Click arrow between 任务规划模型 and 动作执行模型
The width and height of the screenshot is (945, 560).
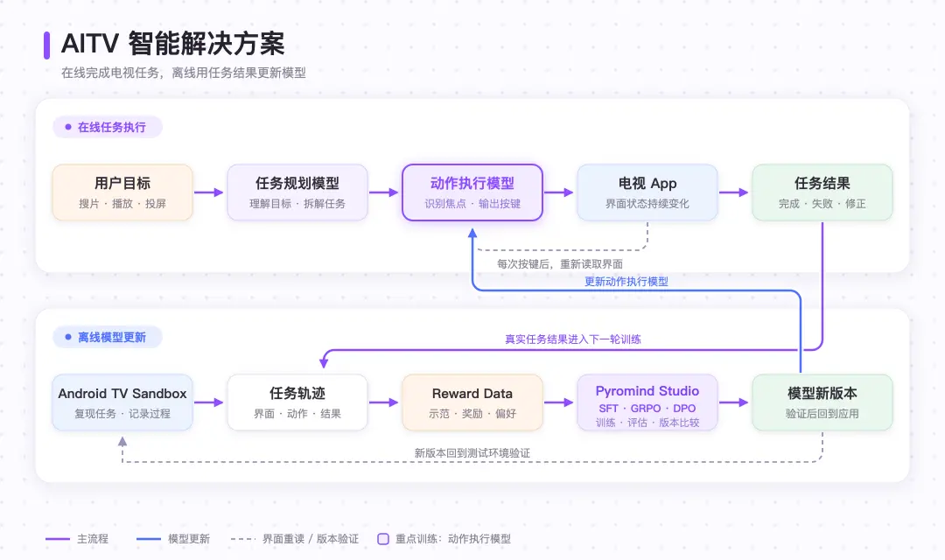click(384, 192)
